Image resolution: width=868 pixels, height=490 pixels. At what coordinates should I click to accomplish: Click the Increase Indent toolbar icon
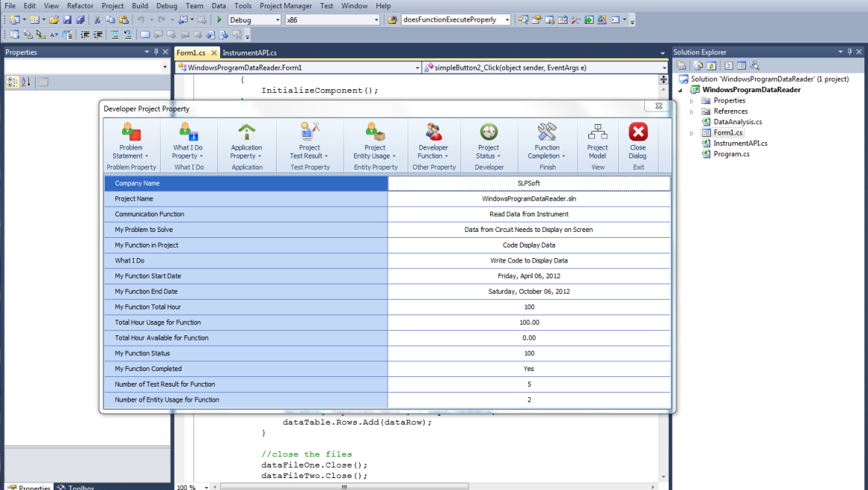pos(98,35)
